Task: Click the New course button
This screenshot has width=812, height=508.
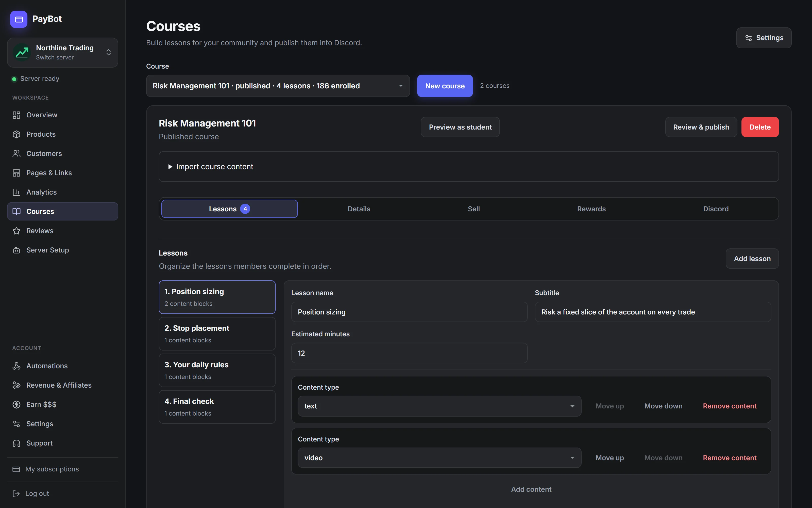Action: 445,86
